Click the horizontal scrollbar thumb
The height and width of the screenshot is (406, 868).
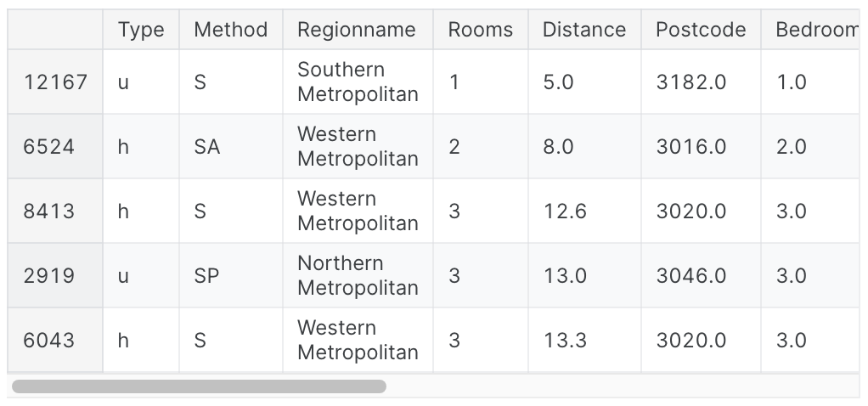[x=199, y=386]
